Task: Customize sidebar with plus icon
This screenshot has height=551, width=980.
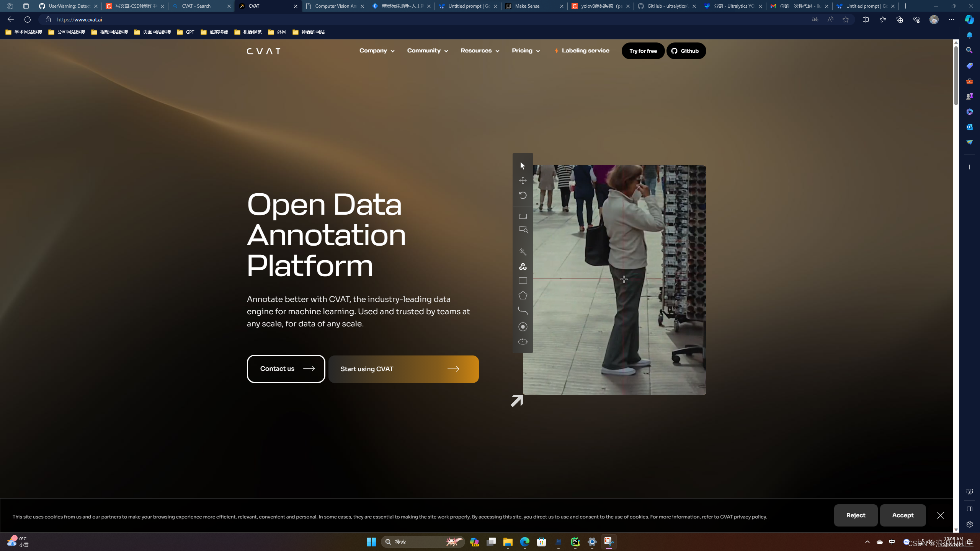Action: [x=969, y=167]
